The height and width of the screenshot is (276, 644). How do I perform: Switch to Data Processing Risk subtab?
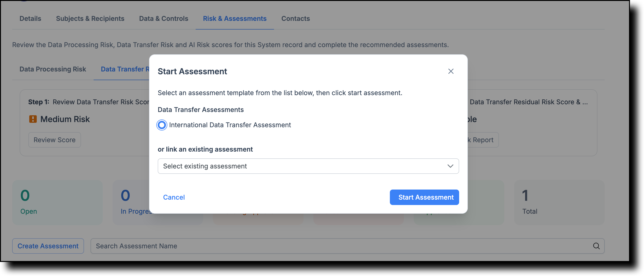[x=53, y=69]
